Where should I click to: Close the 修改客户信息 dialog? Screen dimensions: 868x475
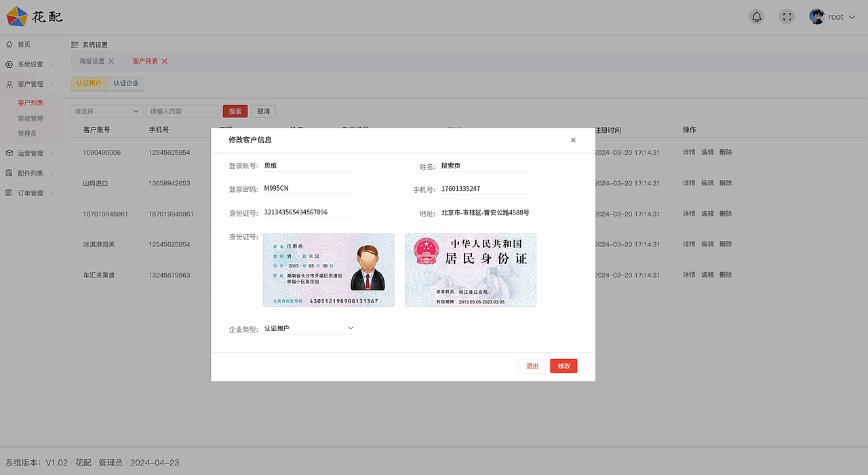[573, 140]
